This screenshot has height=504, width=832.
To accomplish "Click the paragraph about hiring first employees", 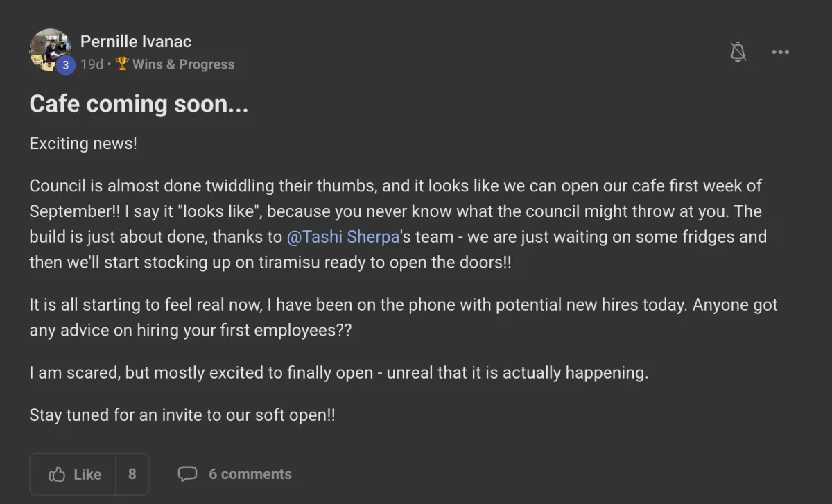I will [x=402, y=318].
